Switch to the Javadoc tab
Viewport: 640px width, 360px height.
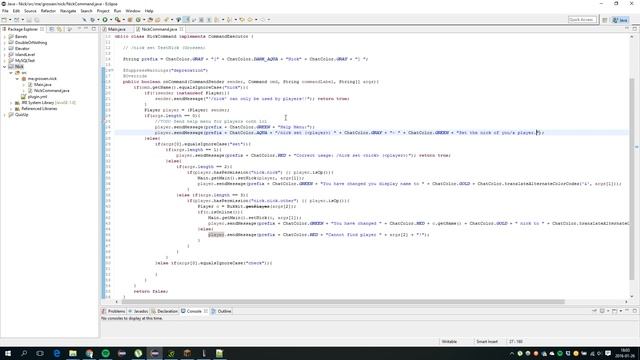138,311
